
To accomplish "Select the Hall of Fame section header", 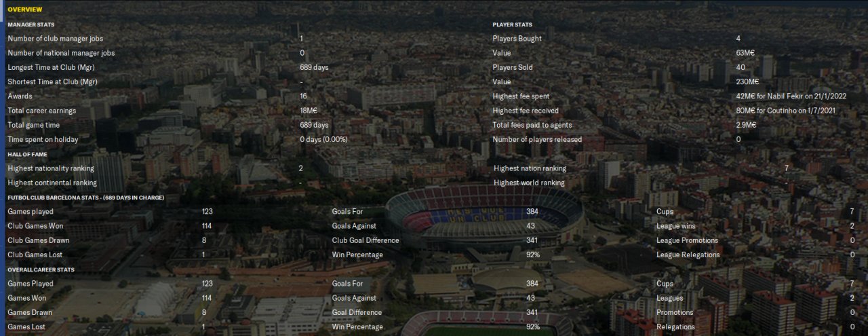I will tap(27, 154).
